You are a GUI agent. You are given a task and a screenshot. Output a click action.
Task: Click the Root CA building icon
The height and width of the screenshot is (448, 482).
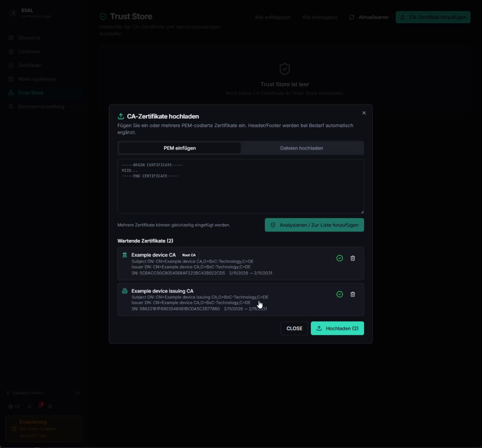click(125, 255)
